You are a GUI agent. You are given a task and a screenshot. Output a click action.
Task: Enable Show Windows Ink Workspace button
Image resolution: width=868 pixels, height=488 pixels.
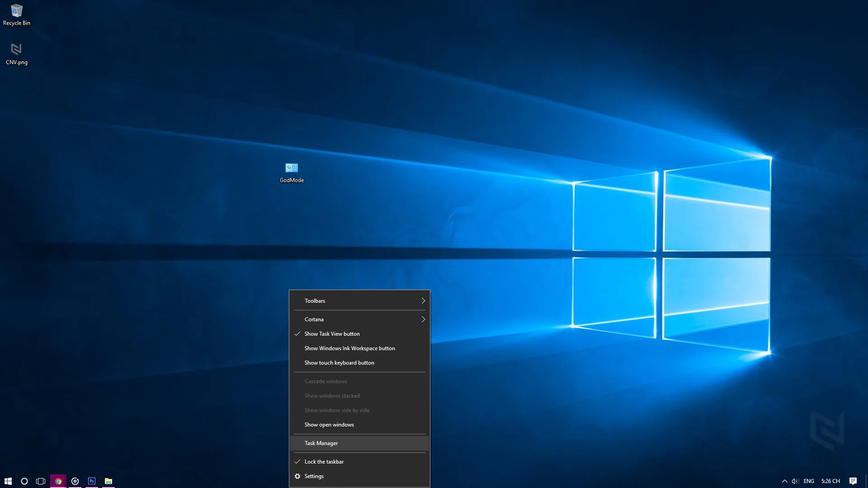359,348
